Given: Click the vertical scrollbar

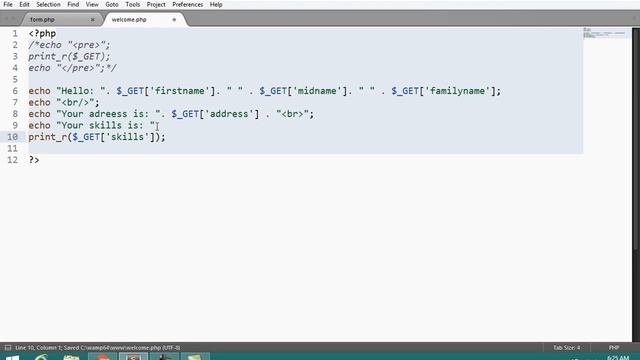Looking at the screenshot, I should pyautogui.click(x=636, y=139).
